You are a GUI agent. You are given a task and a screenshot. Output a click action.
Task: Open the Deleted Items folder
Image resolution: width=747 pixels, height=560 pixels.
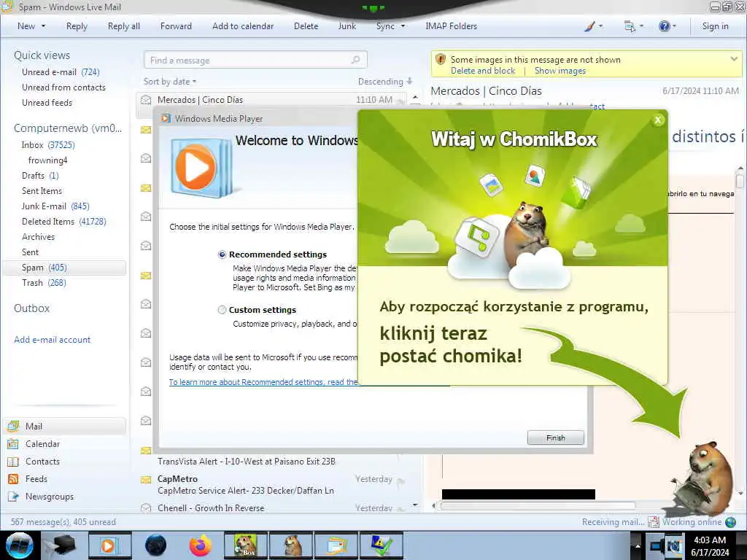tap(64, 222)
